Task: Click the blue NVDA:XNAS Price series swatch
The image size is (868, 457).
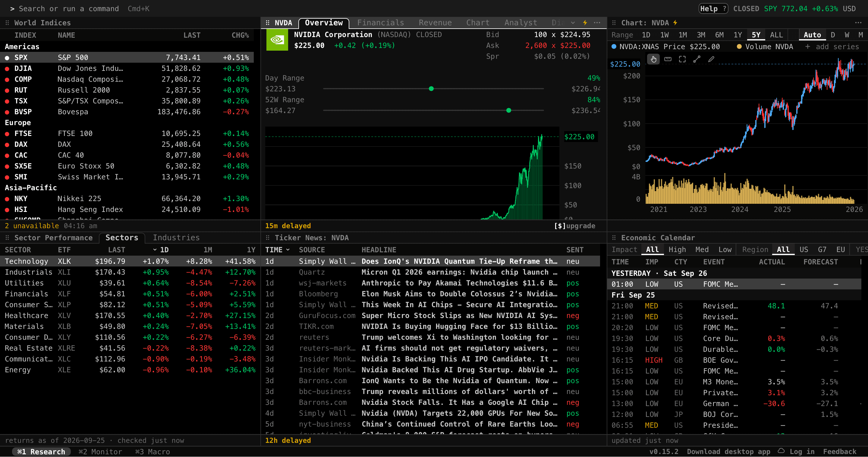Action: coord(614,46)
